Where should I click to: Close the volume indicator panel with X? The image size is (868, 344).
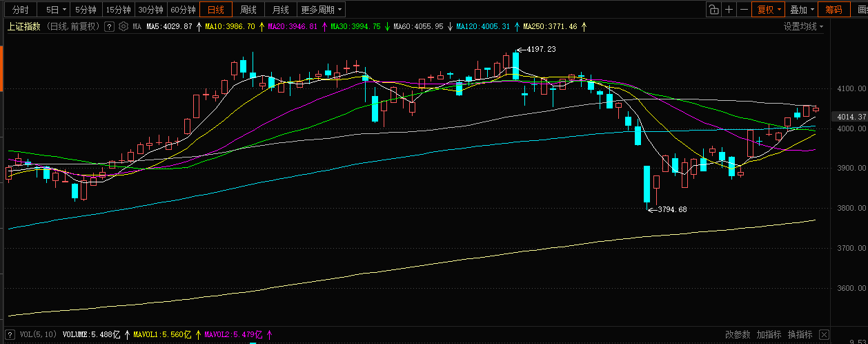click(x=824, y=334)
